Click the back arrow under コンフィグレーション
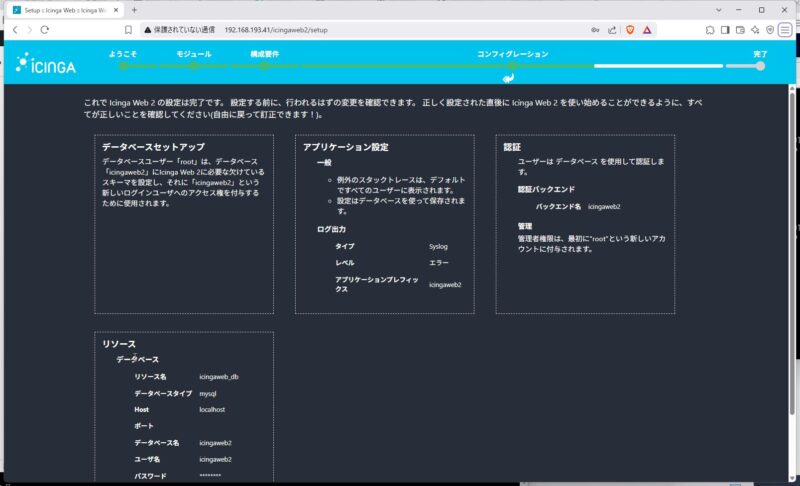Image resolution: width=800 pixels, height=486 pixels. [x=508, y=78]
